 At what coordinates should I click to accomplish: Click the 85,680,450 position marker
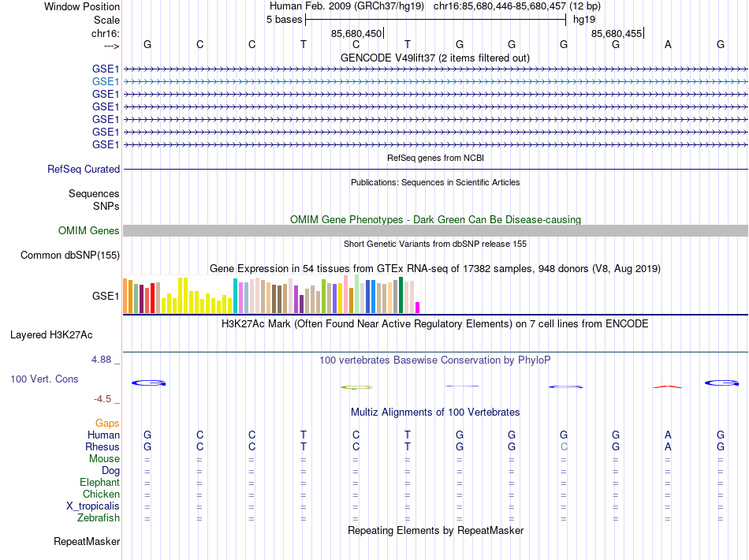coord(357,33)
